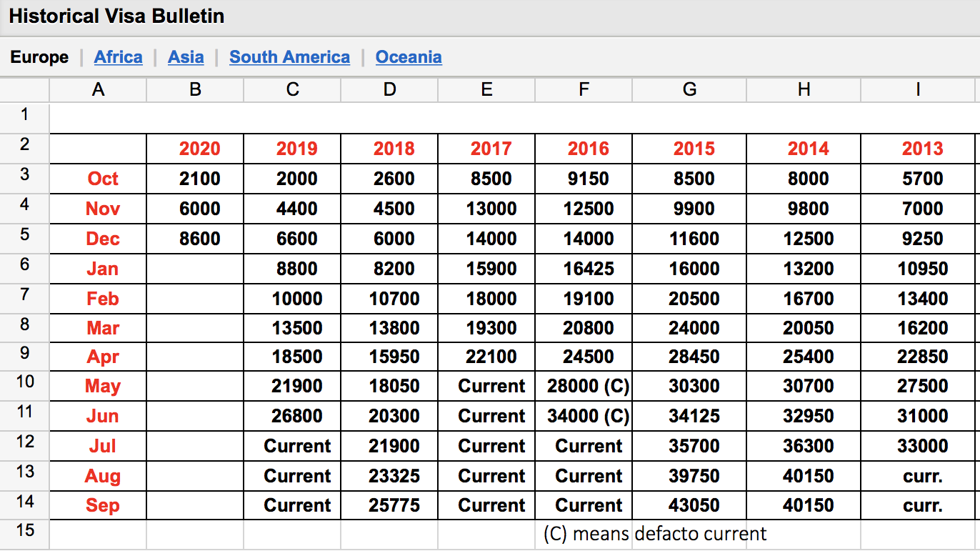The height and width of the screenshot is (556, 980).
Task: Click the cell containing 43050
Action: 689,505
